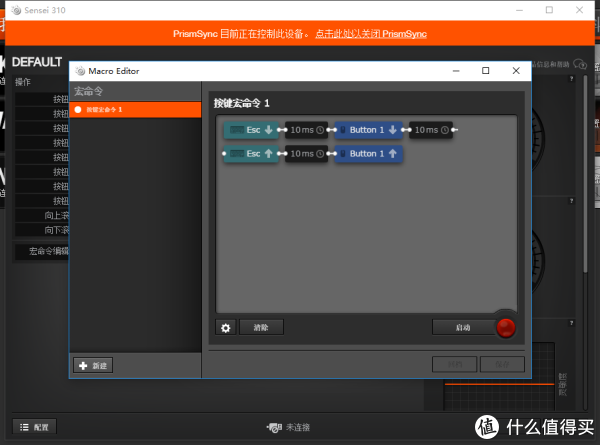
Task: Click the mouse icon on the Button 1 down block
Action: 343,130
